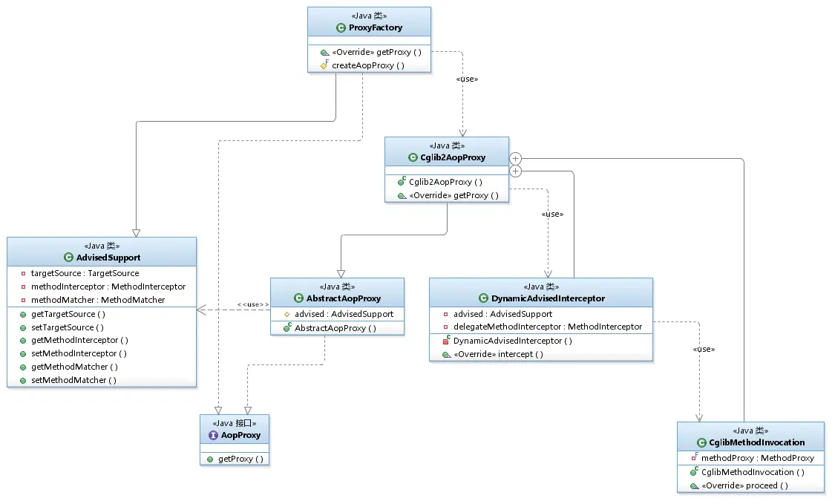Select the Cglib2AopProxy class title
The image size is (835, 504).
(453, 157)
